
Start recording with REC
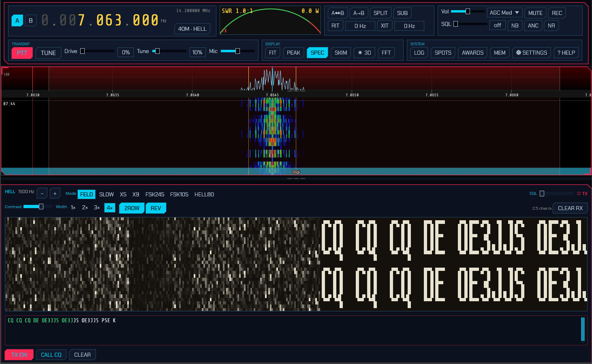tap(557, 13)
